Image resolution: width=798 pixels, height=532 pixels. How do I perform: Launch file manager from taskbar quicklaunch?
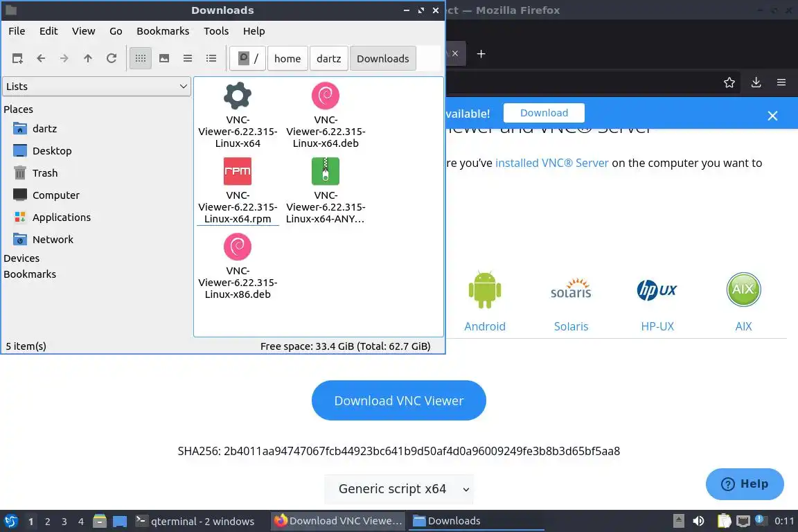point(100,522)
